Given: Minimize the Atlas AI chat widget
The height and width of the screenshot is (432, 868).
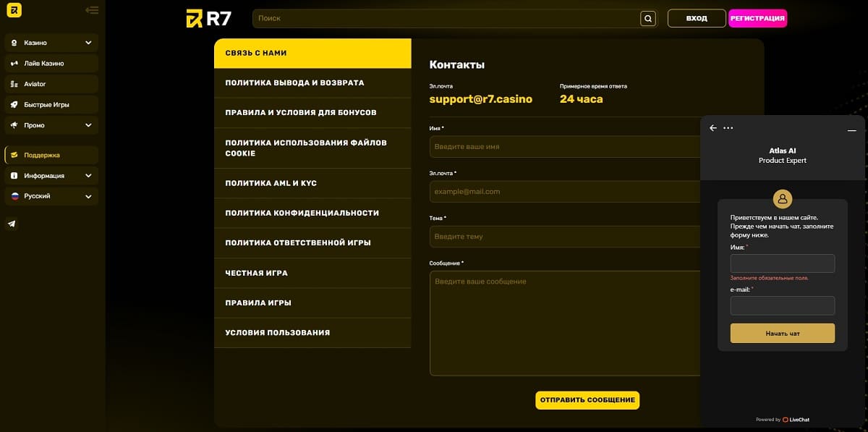Looking at the screenshot, I should point(852,130).
